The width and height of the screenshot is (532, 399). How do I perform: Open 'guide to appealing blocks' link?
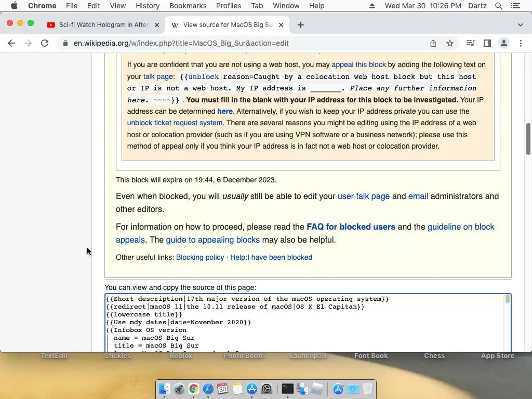point(212,240)
